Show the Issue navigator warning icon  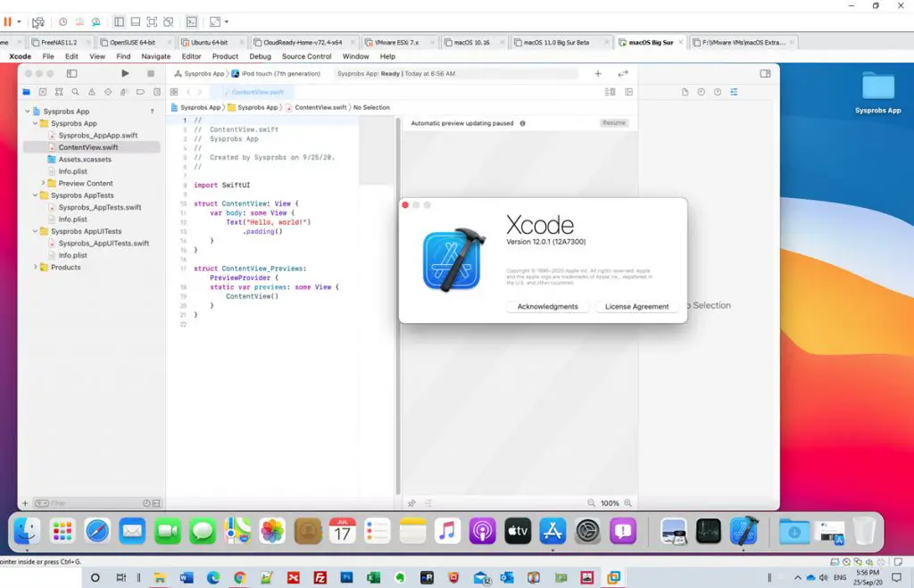(x=92, y=92)
